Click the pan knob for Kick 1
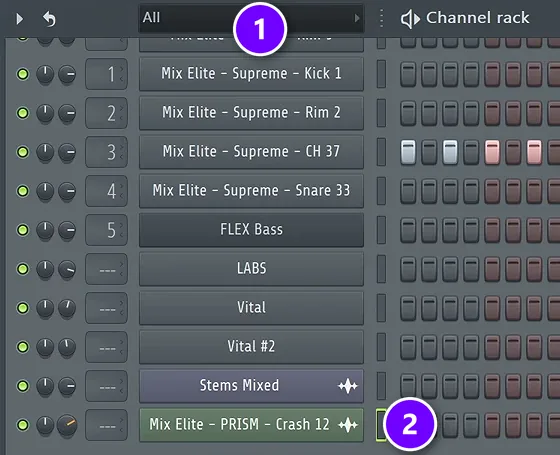Screen dimensions: 560x455 click(45, 74)
